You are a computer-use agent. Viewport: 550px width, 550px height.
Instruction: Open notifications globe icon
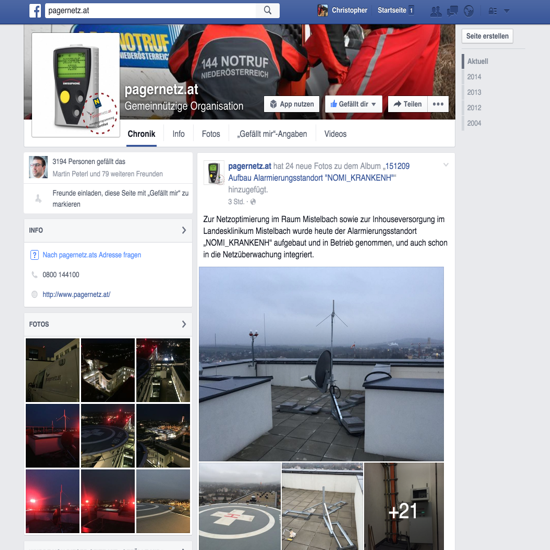point(469,11)
